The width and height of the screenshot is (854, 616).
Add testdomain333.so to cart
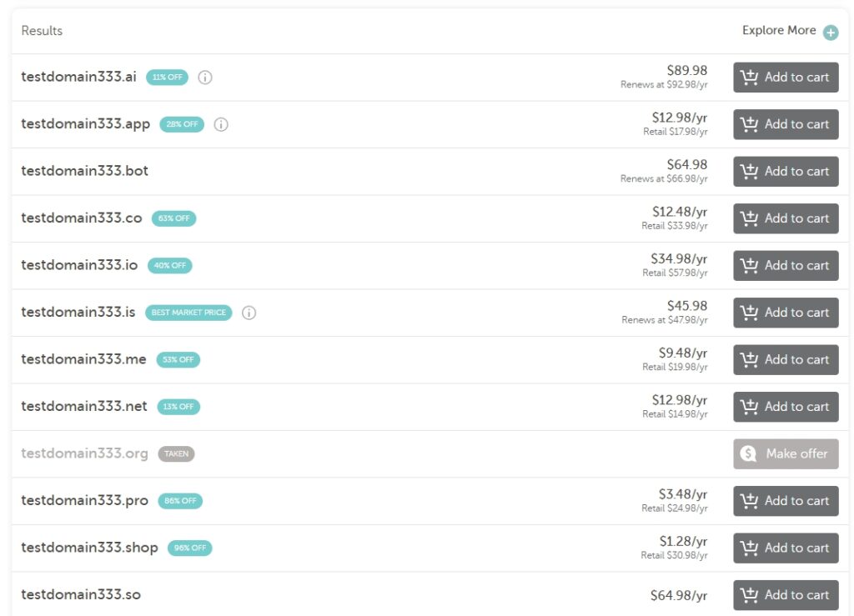[786, 595]
